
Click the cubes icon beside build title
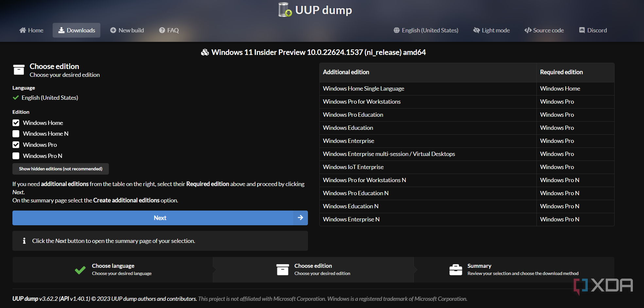click(x=205, y=52)
